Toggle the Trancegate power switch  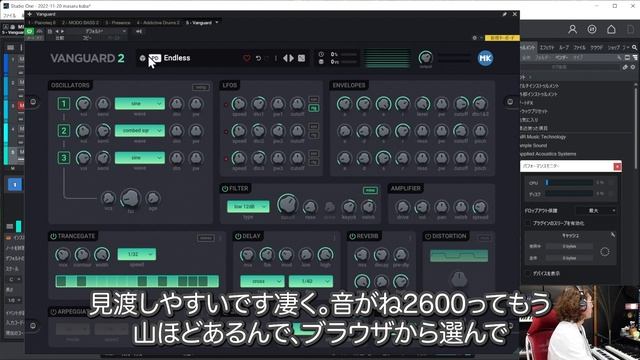pos(53,236)
